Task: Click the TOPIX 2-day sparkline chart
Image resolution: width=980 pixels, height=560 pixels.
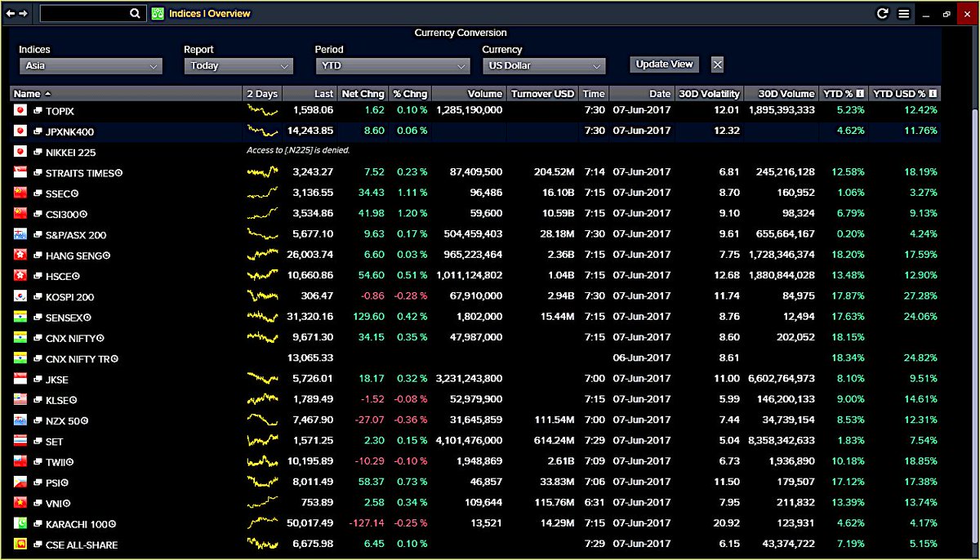Action: point(262,110)
